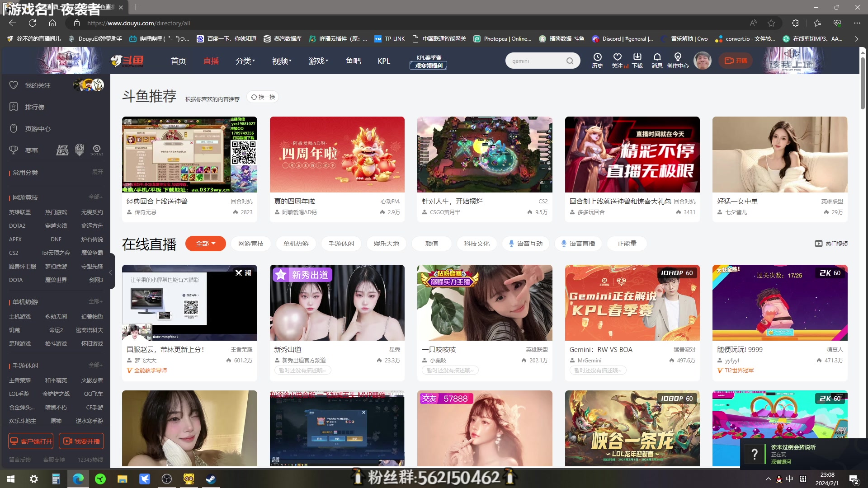Open the 真的四周年啦 stream thumbnail

point(337,155)
